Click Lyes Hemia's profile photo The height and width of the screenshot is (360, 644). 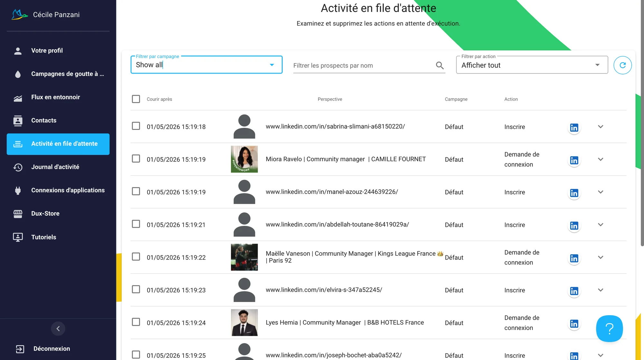point(244,323)
